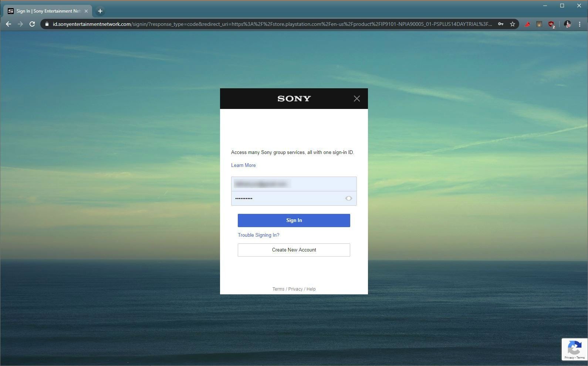Click the blue Sign In button
The height and width of the screenshot is (366, 588).
pos(294,220)
